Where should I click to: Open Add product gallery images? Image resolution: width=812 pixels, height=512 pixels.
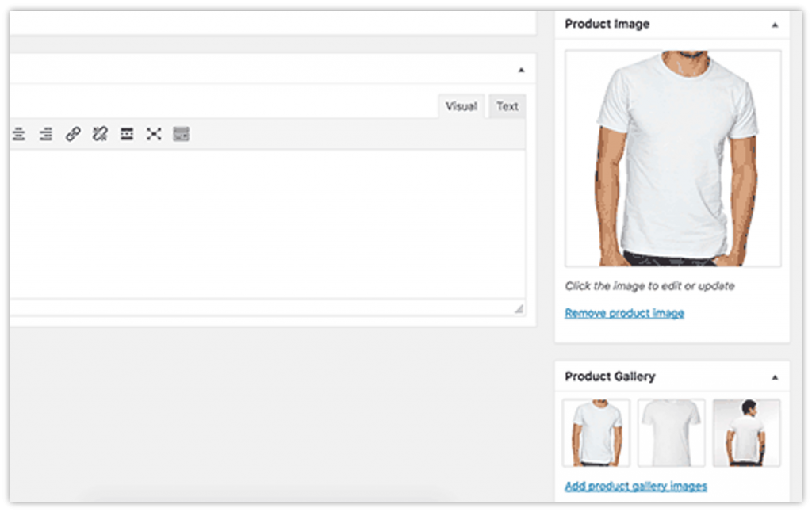click(635, 486)
